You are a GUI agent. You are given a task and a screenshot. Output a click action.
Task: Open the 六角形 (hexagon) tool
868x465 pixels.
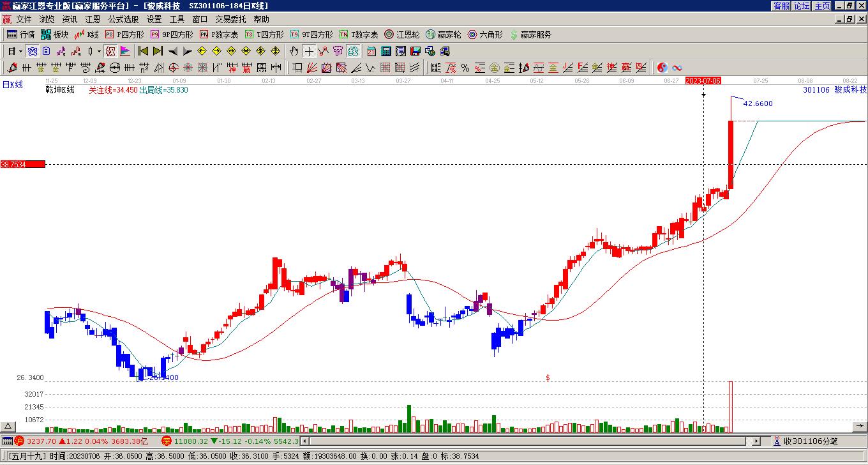click(485, 34)
